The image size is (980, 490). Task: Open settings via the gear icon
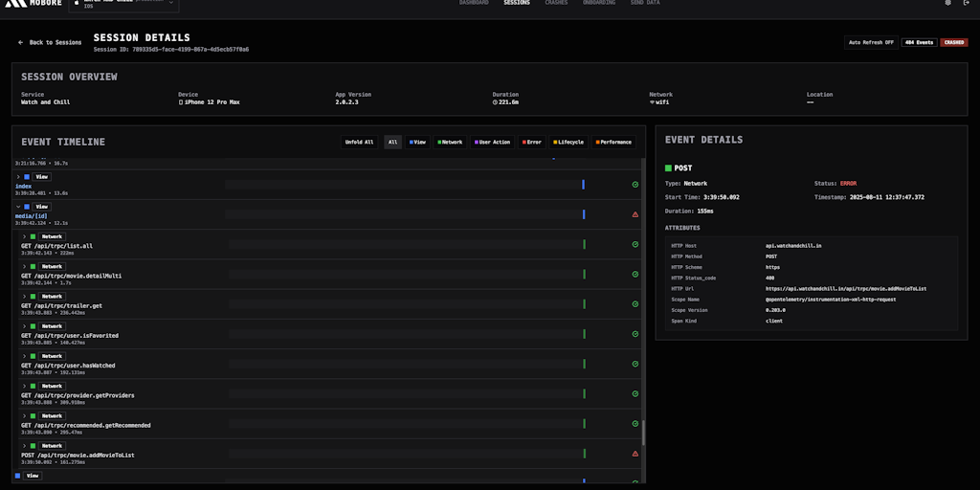948,3
